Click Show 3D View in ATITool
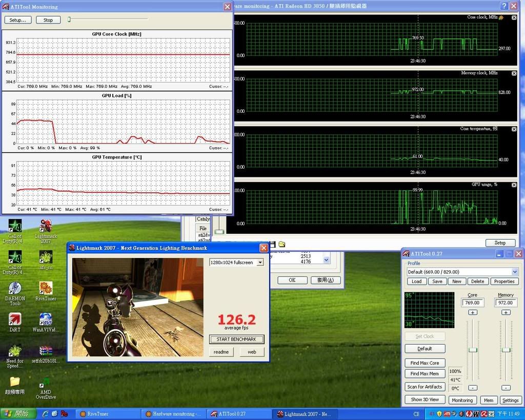The width and height of the screenshot is (525, 420). (425, 399)
